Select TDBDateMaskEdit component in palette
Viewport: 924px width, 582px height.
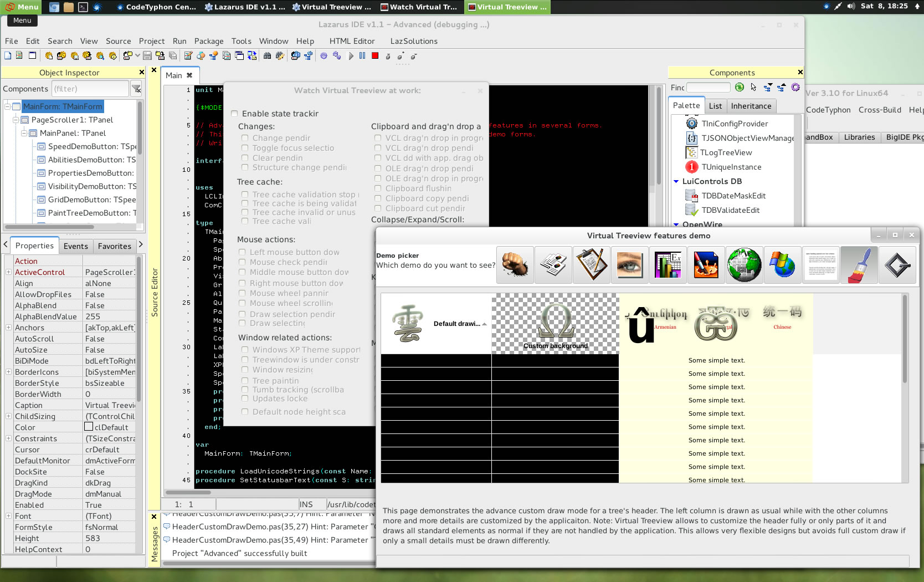(725, 196)
